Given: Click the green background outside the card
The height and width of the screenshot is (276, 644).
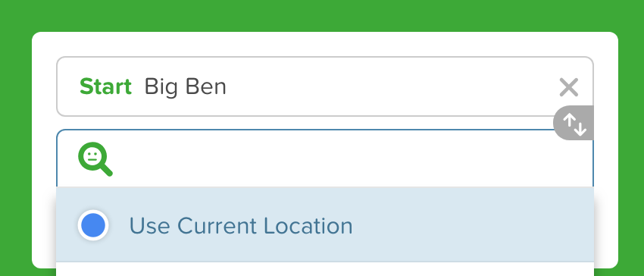Looking at the screenshot, I should tap(322, 15).
